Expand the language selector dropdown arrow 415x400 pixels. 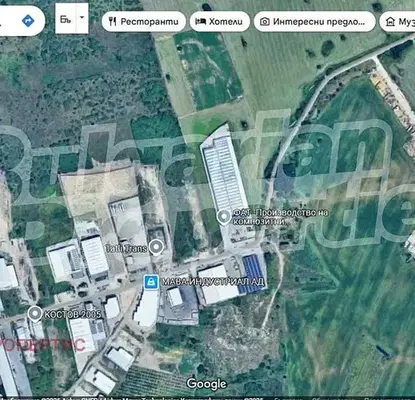[82, 17]
